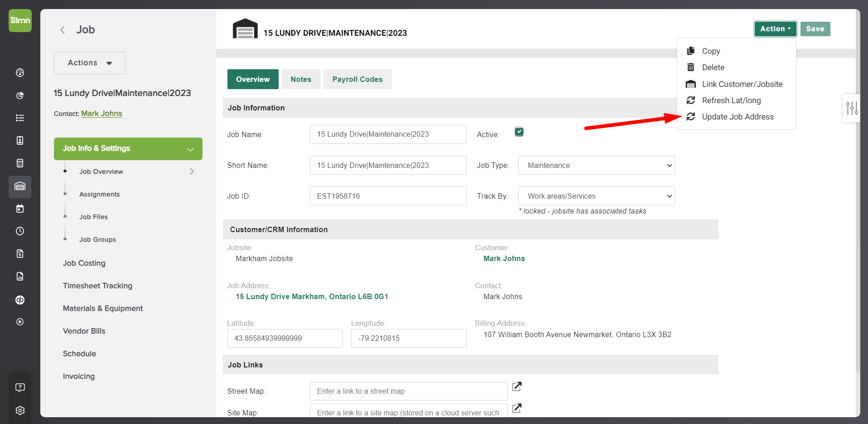Open the Vendor Bills section
This screenshot has width=868, height=424.
pyautogui.click(x=84, y=331)
